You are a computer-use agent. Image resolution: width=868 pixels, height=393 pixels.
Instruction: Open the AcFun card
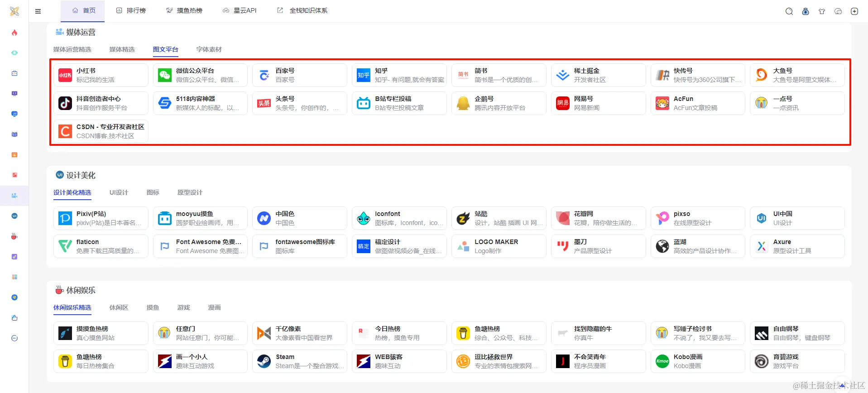point(698,103)
